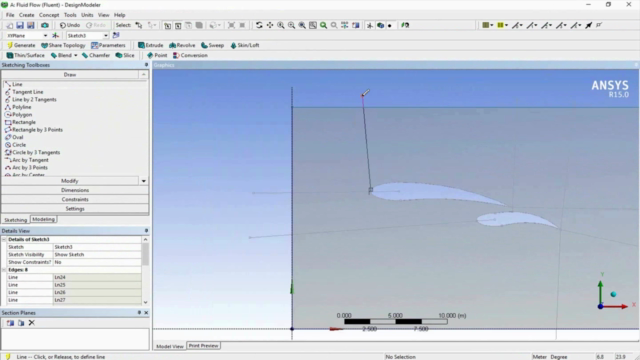
Task: Expand the Modify toolbox scroll arrow
Action: (x=144, y=181)
